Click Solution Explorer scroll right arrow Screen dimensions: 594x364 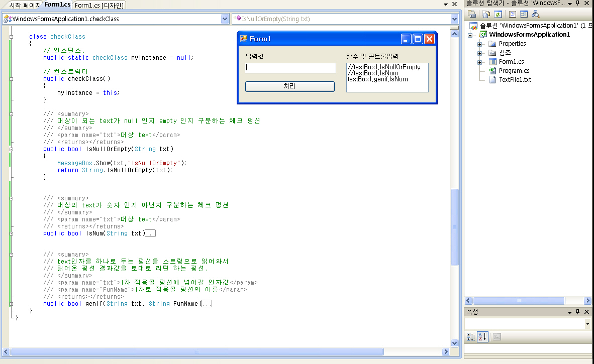pos(587,300)
